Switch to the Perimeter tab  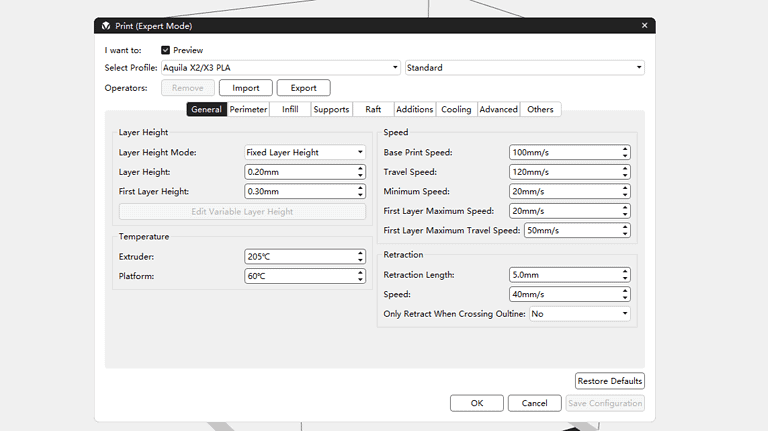(248, 109)
